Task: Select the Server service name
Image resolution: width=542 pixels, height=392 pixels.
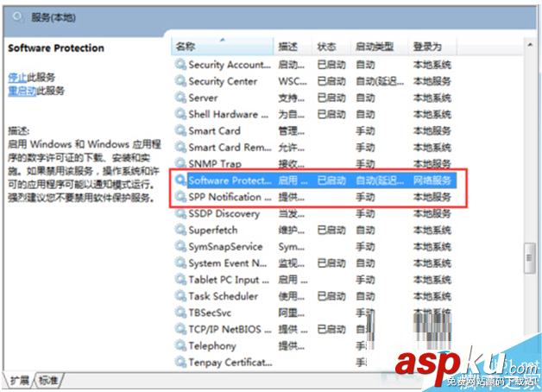Action: point(204,98)
